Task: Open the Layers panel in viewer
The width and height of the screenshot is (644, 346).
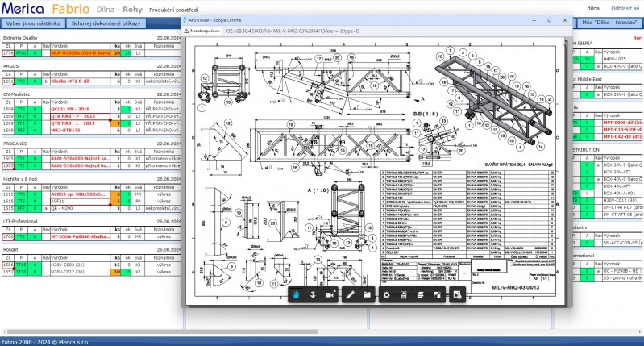Action: point(420,295)
